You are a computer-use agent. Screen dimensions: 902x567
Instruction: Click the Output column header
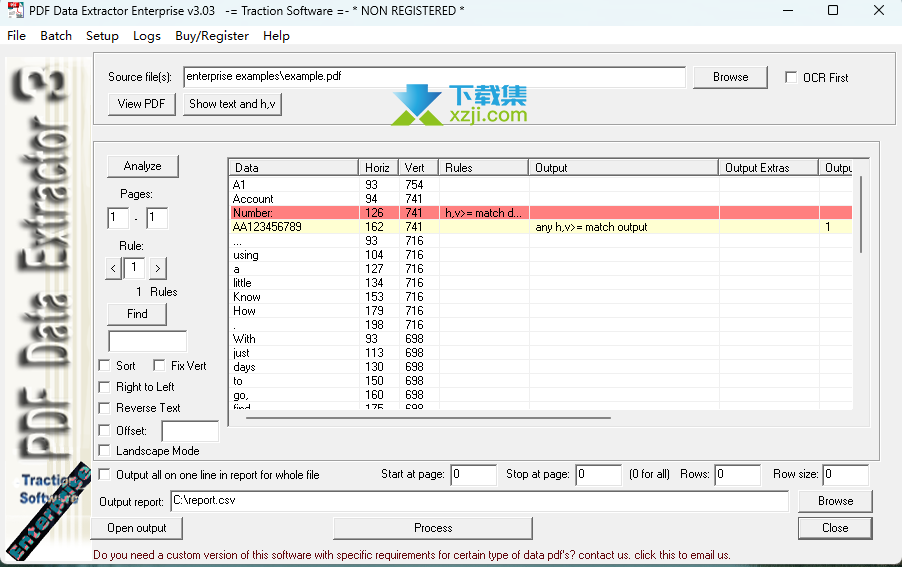(623, 167)
